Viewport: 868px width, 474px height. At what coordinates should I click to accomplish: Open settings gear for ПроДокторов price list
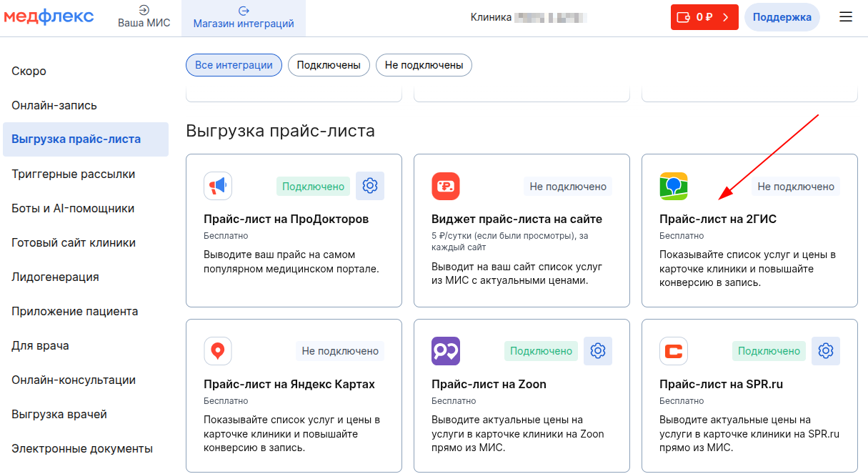(369, 186)
